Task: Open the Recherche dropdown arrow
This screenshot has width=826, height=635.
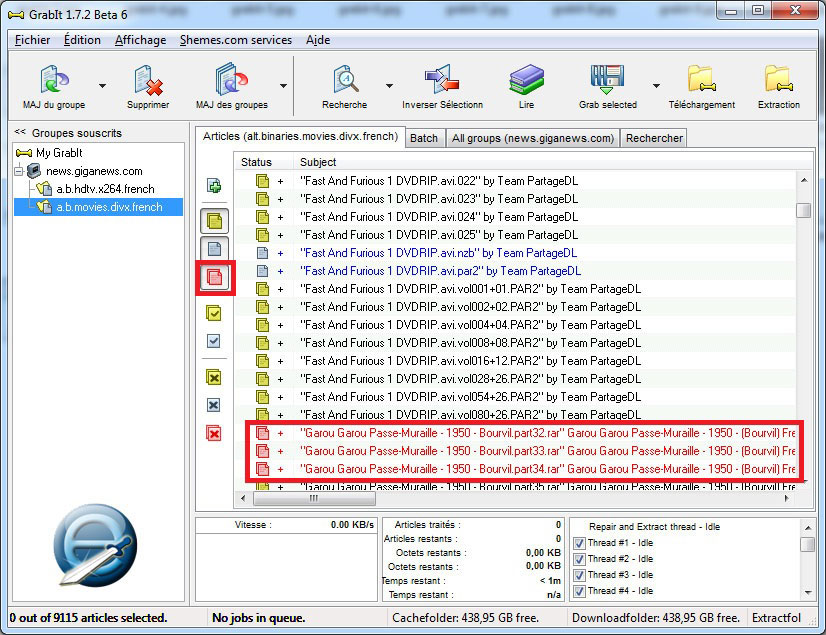Action: [389, 86]
